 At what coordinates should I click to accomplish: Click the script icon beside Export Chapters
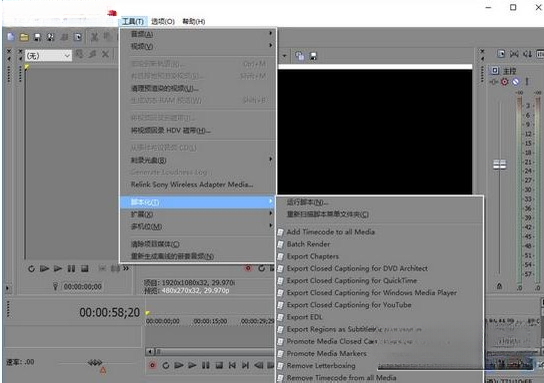coord(281,256)
